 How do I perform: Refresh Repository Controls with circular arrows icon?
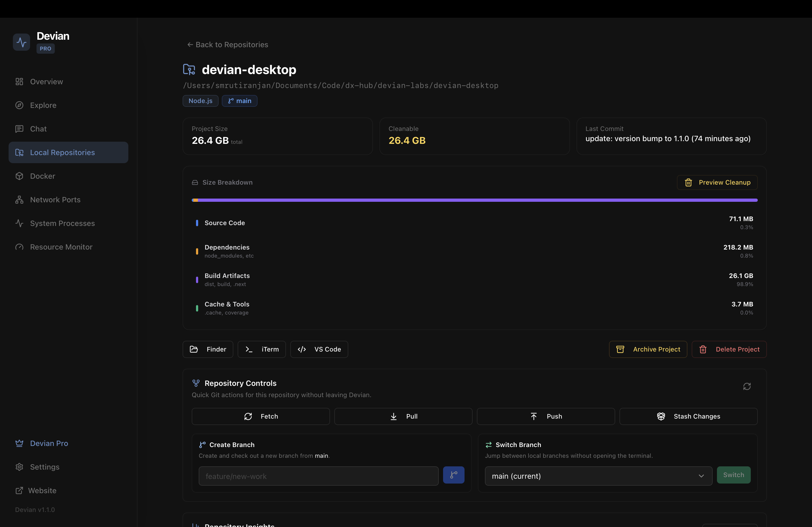click(747, 386)
